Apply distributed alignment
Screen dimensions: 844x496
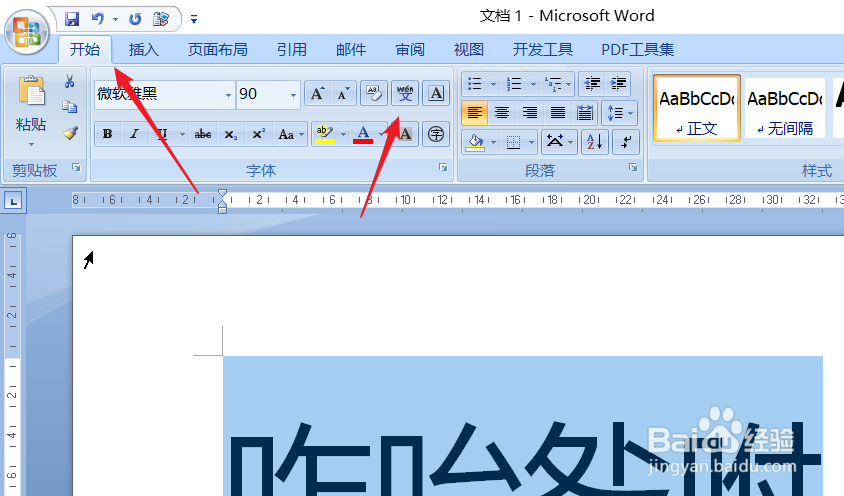coord(585,113)
